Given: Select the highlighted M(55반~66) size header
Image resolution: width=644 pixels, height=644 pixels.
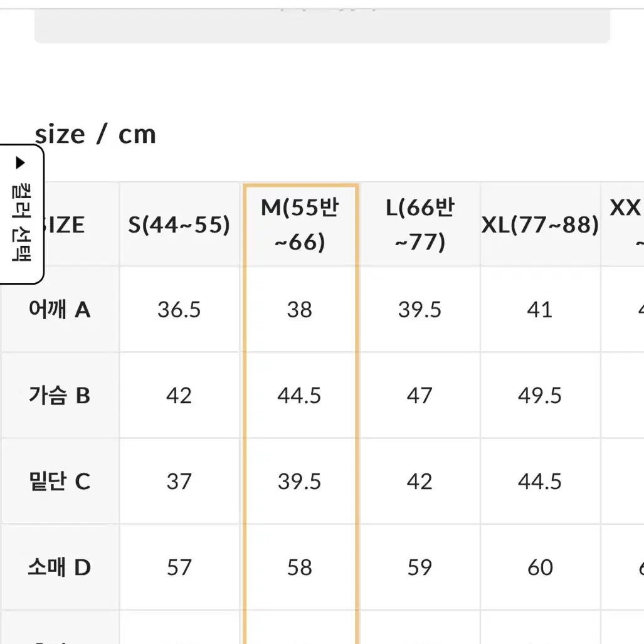Looking at the screenshot, I should (300, 224).
